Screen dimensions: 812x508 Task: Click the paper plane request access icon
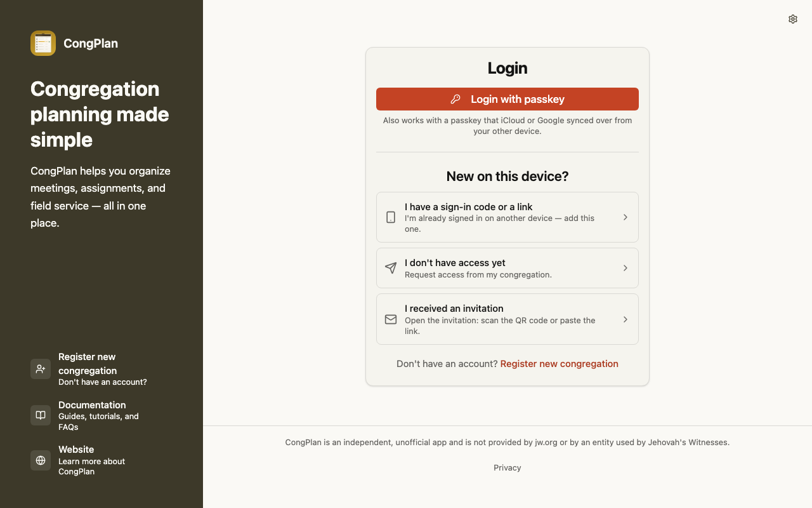click(391, 268)
